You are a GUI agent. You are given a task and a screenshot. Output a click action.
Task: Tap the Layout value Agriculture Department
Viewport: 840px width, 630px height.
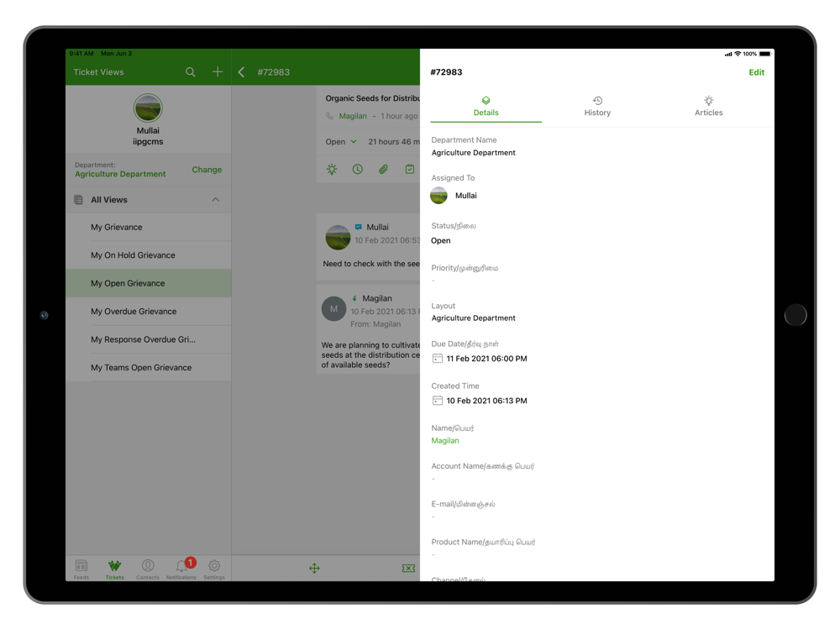click(474, 318)
